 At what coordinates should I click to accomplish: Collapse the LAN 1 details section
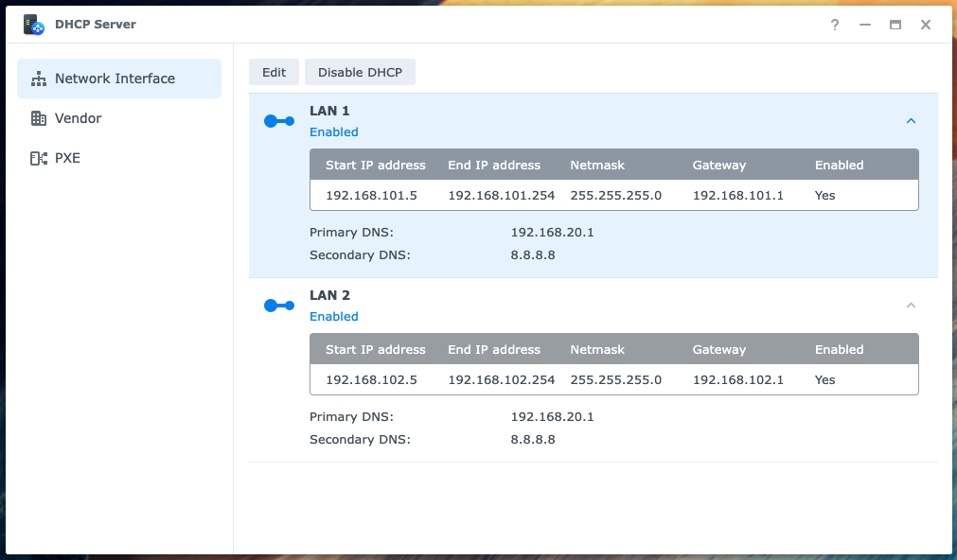click(911, 121)
